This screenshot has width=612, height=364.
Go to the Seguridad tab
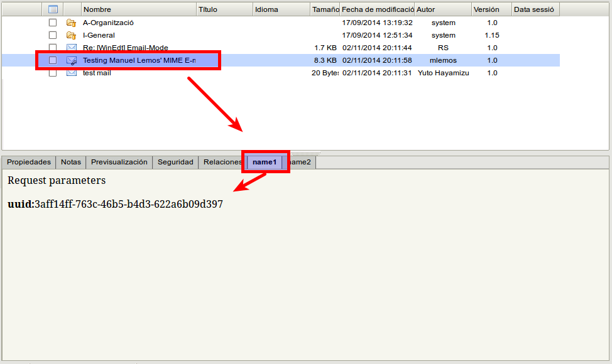[175, 162]
